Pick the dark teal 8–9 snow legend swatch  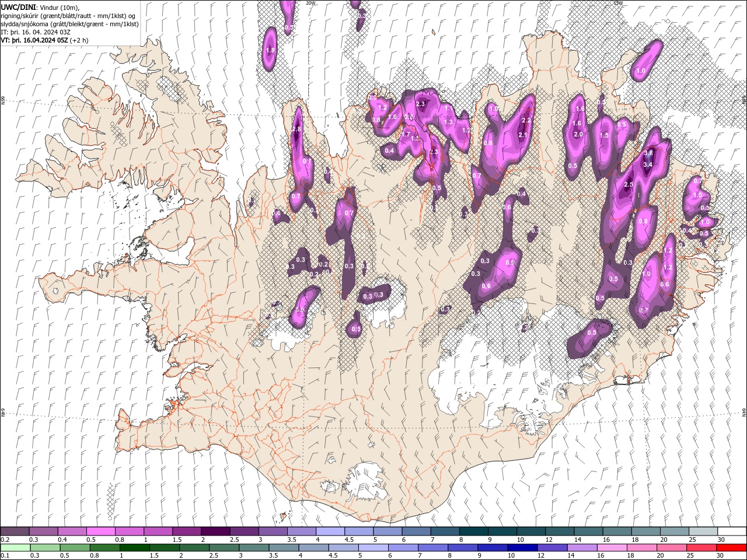(x=474, y=531)
